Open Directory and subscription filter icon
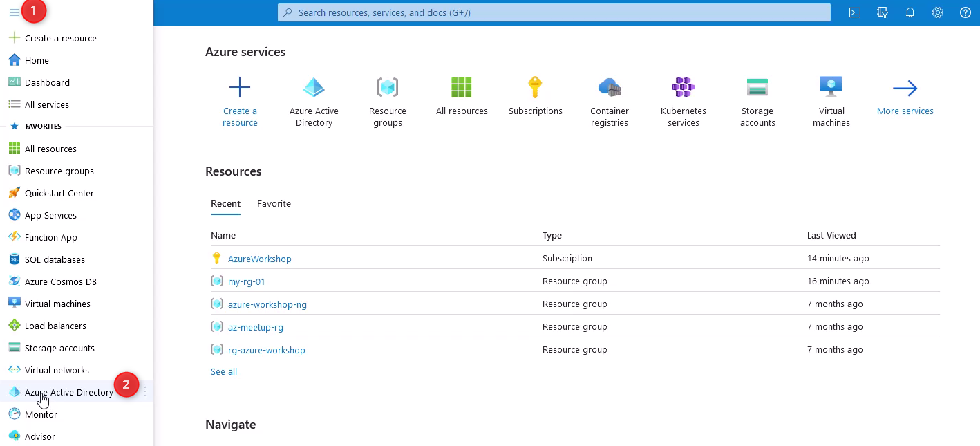 tap(883, 12)
